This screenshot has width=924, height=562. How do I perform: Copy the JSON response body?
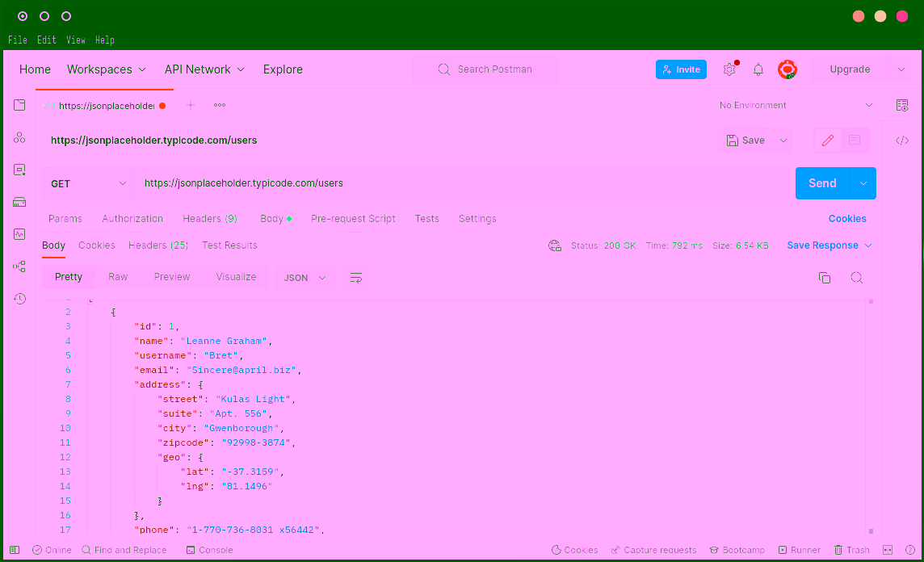click(x=824, y=277)
